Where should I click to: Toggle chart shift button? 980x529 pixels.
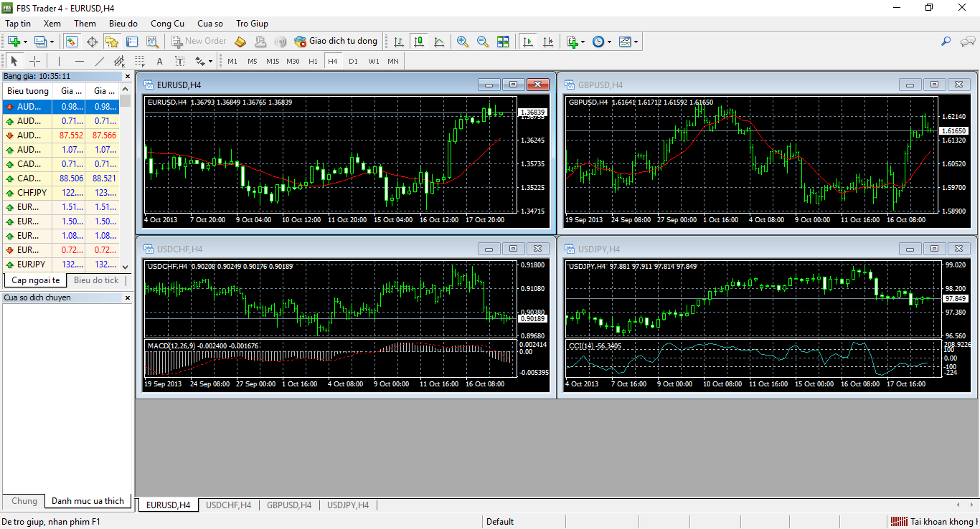pos(548,42)
